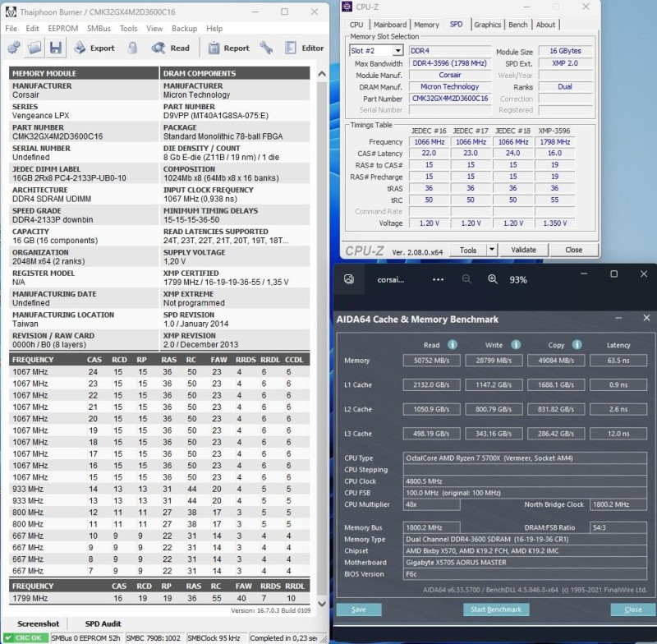657x644 pixels.
Task: Select the Mainboard tab in CPU-Z
Action: [389, 25]
